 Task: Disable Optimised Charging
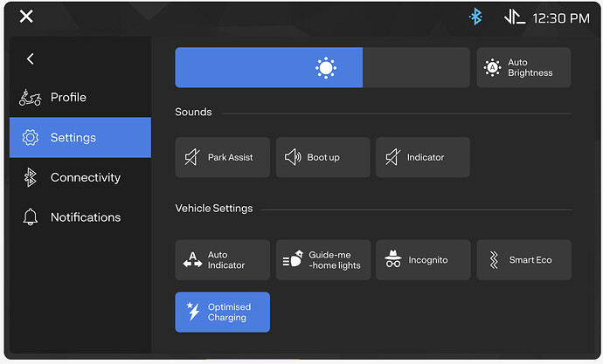[223, 312]
